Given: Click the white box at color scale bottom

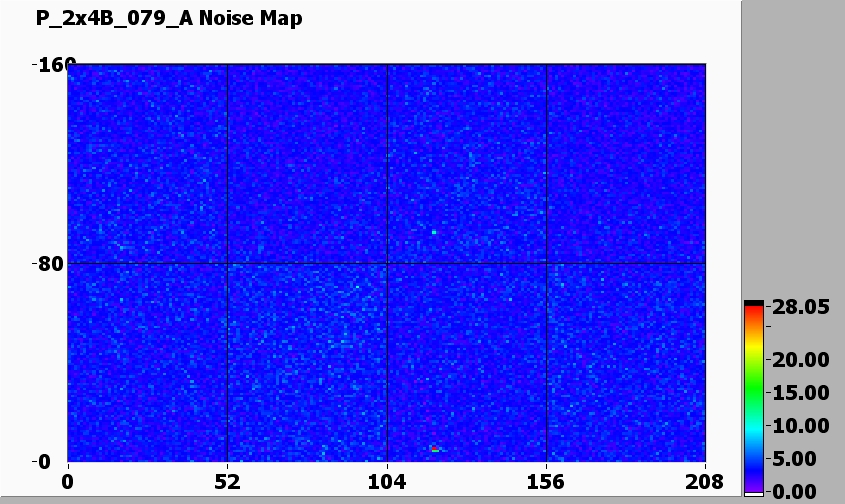Looking at the screenshot, I should point(754,492).
